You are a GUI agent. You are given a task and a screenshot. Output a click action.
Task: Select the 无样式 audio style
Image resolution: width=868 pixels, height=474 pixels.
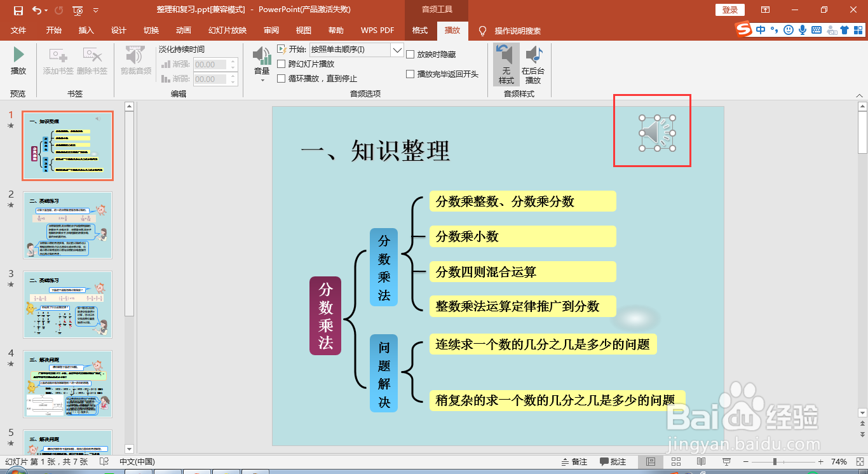click(x=506, y=64)
